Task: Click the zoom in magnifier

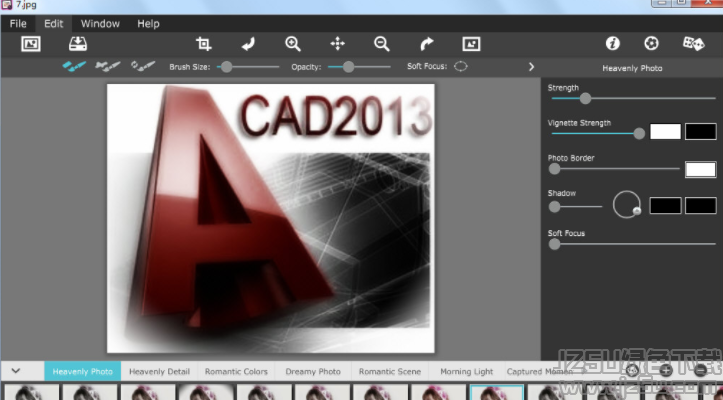Action: [x=293, y=44]
